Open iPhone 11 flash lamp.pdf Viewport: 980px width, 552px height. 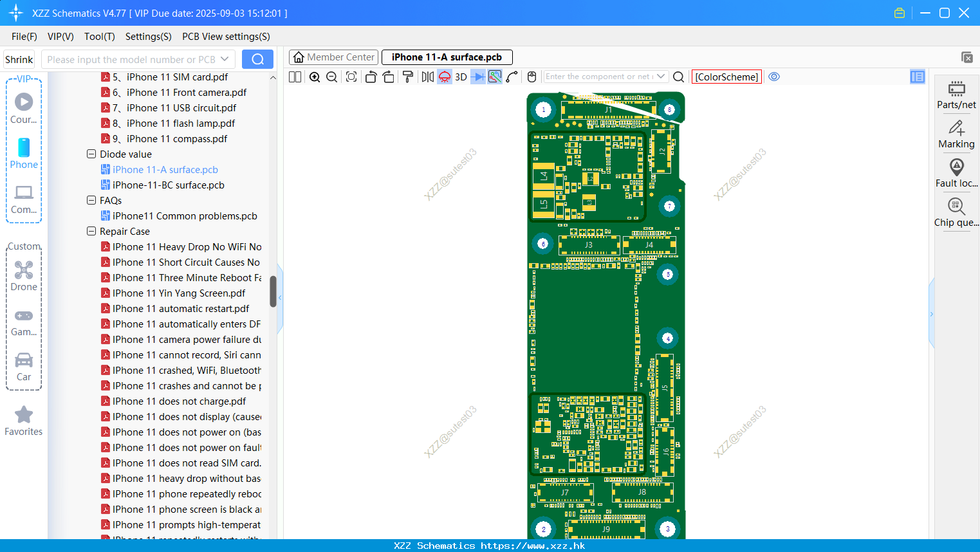168,124
